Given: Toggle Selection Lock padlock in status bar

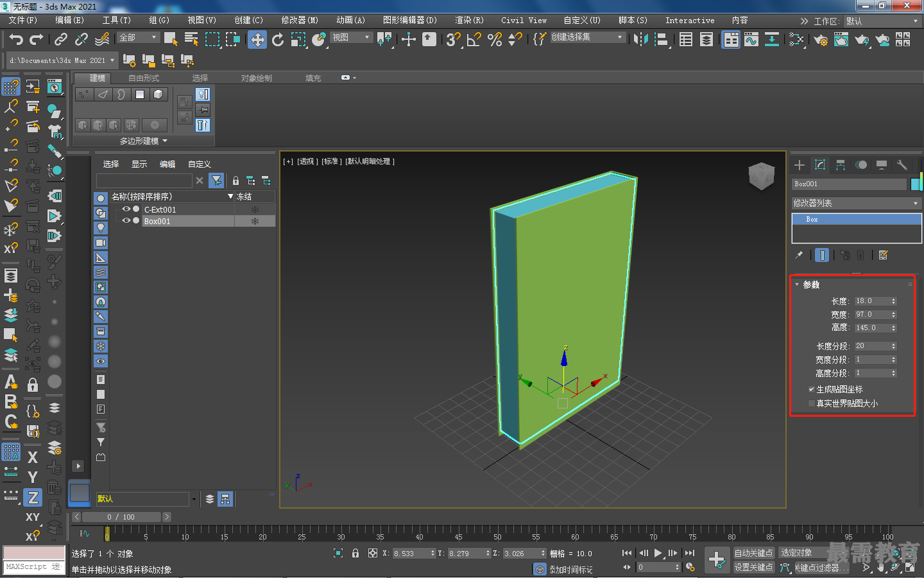Looking at the screenshot, I should [355, 553].
